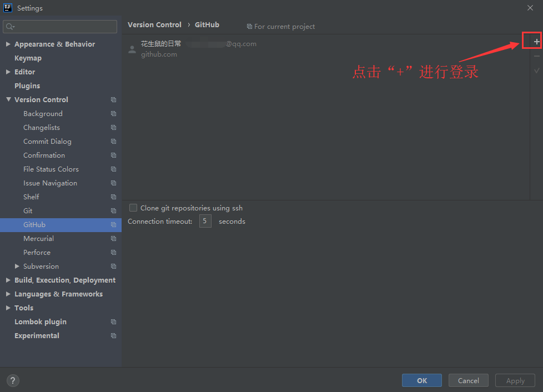
Task: Click the Cancel button
Action: (x=468, y=380)
